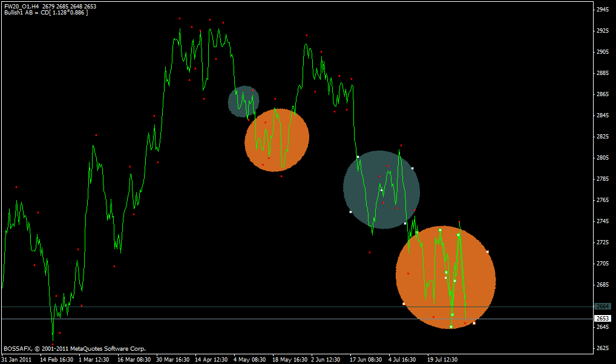
Task: Click the 4 Jul 16:30 time label
Action: 402,360
